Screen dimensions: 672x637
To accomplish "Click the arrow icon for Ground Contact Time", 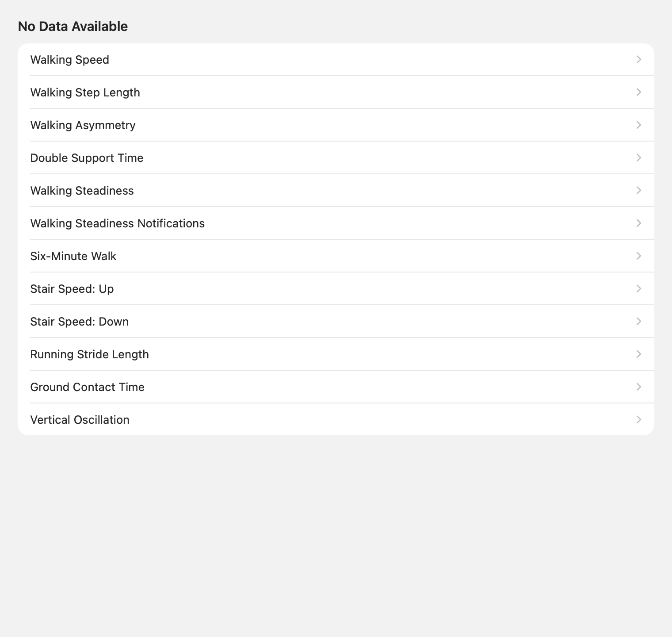I will pyautogui.click(x=639, y=387).
